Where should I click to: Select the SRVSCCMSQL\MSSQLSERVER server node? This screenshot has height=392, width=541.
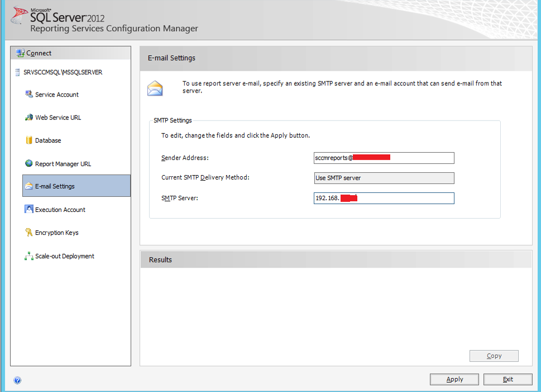pos(63,72)
